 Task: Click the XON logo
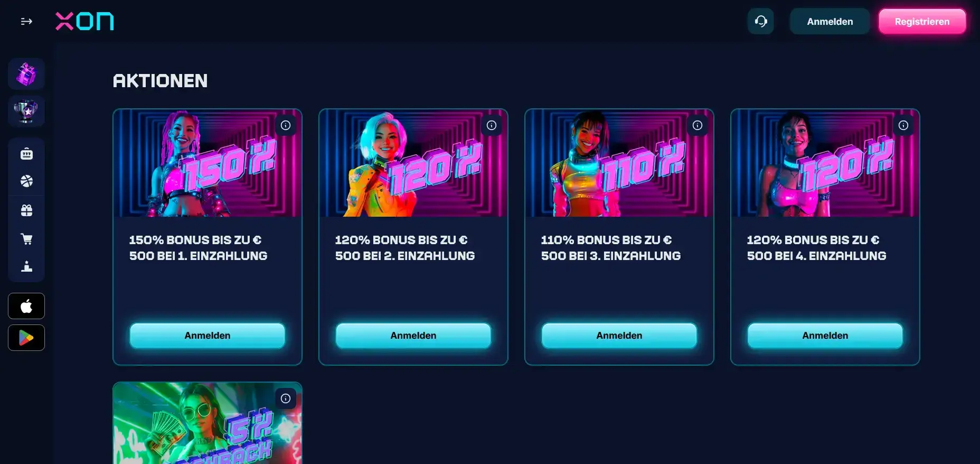point(84,22)
